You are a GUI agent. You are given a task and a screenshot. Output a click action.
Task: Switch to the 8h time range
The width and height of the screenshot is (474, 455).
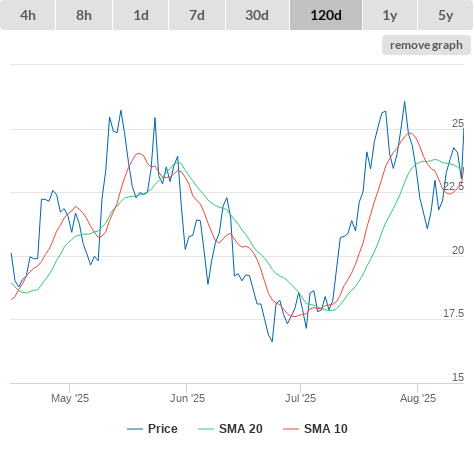tap(84, 15)
